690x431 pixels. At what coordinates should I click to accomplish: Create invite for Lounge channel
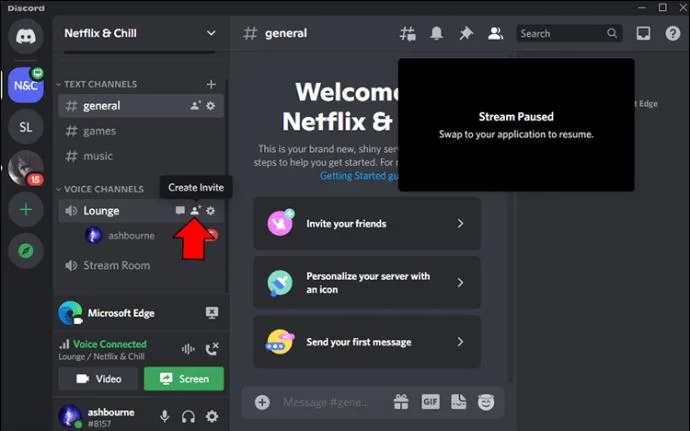[195, 210]
